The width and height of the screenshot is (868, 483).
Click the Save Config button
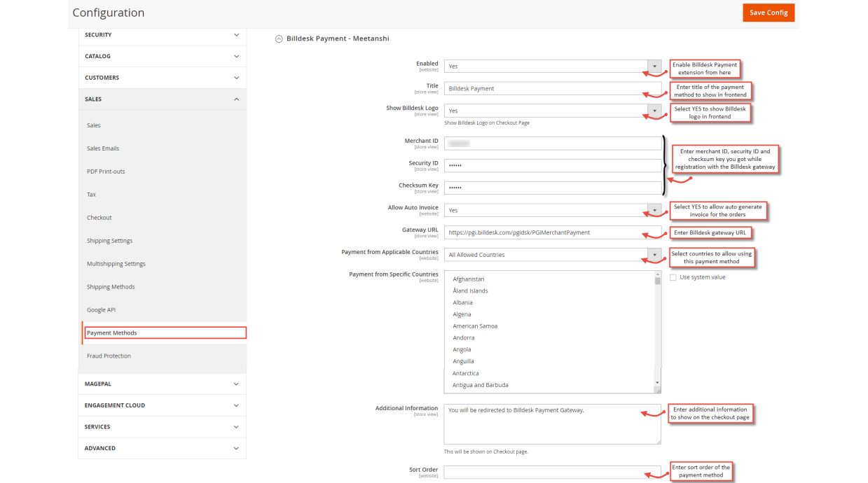pyautogui.click(x=769, y=13)
